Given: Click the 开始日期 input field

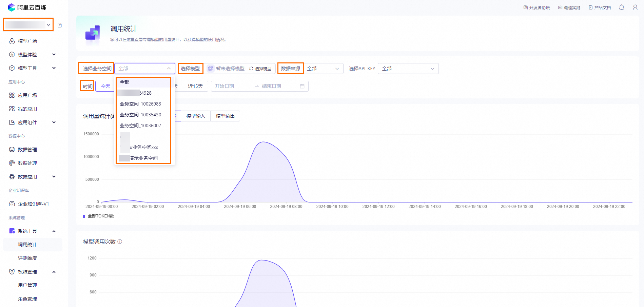Looking at the screenshot, I should 232,86.
